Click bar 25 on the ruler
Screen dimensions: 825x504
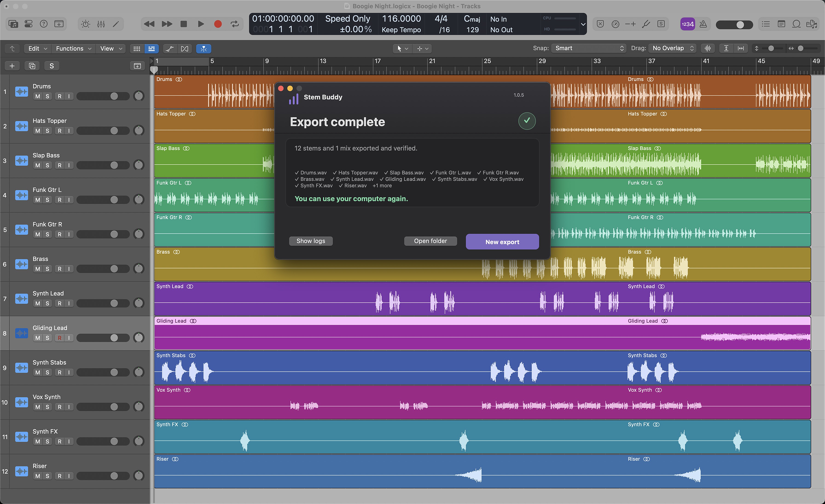[487, 61]
